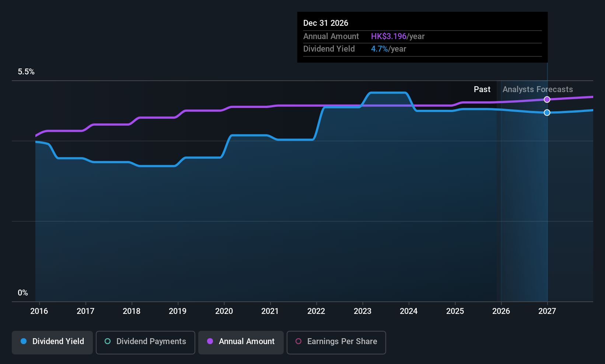This screenshot has height=364, width=605.
Task: Click the 5.5% axis gridline label
Action: (x=26, y=71)
